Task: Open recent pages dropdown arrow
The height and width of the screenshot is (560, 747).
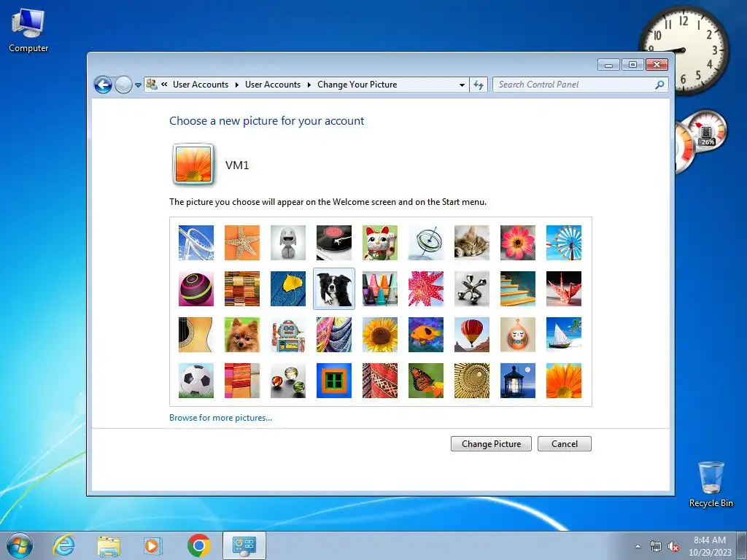Action: 138,85
